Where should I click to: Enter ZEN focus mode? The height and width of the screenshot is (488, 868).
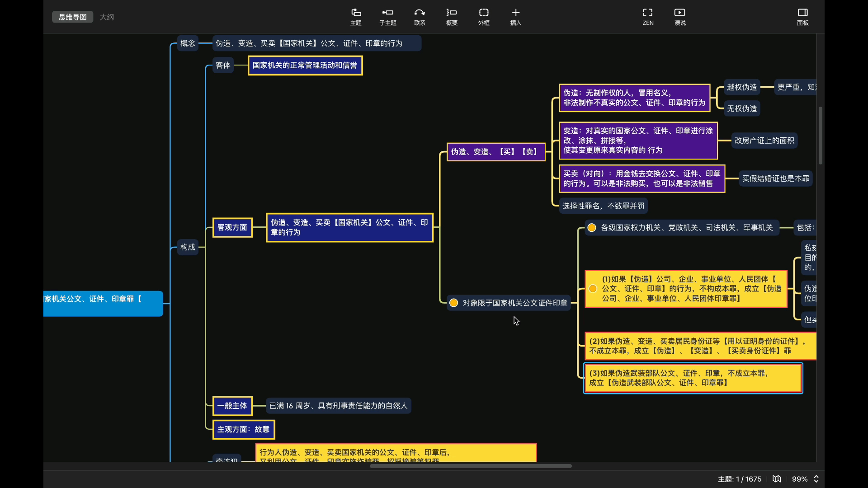(x=648, y=17)
